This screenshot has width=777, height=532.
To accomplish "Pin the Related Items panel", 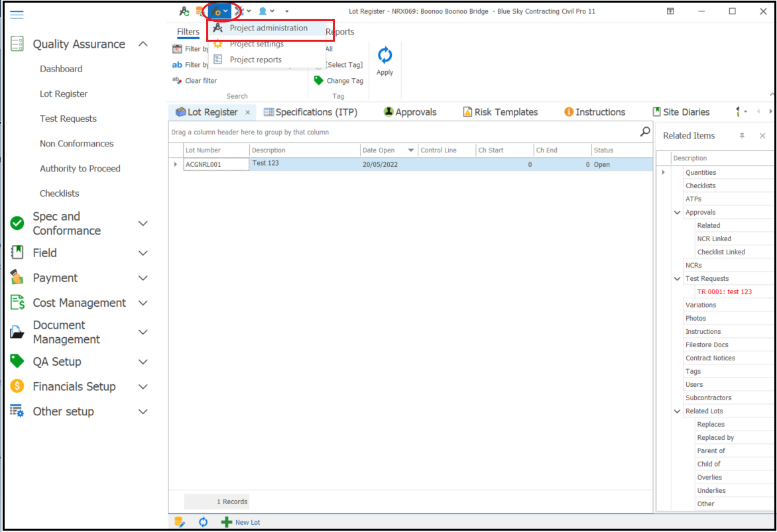I will point(742,136).
